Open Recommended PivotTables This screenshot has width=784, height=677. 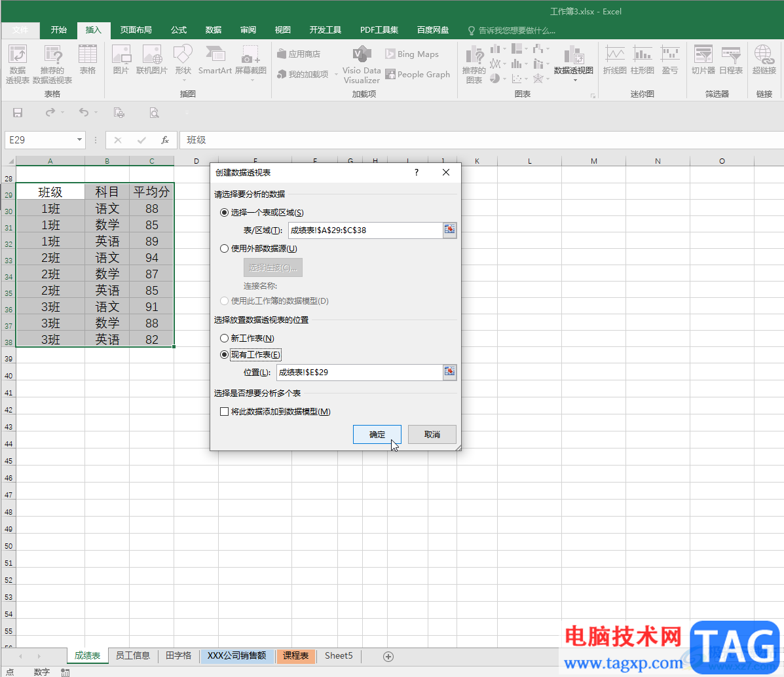pyautogui.click(x=52, y=64)
